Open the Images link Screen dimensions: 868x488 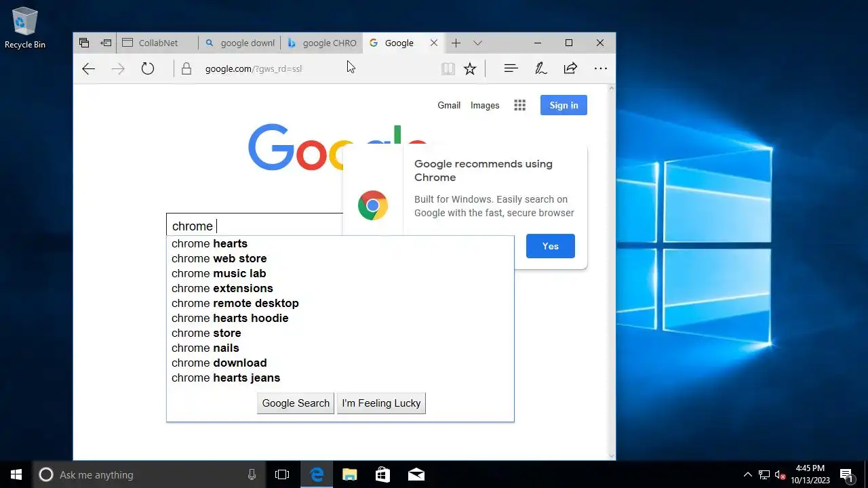tap(485, 105)
